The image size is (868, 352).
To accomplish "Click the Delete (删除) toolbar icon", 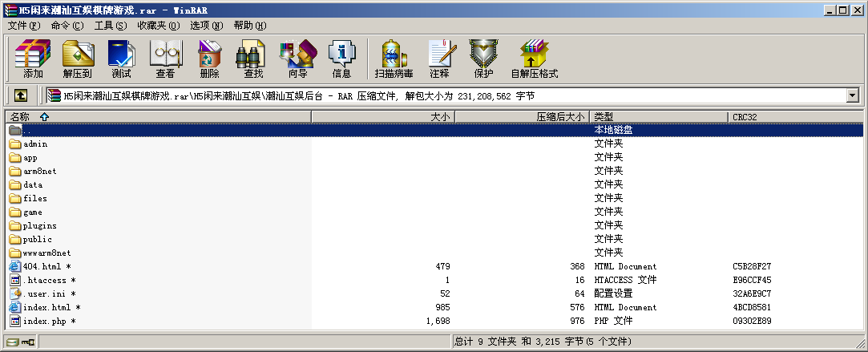I will click(209, 59).
